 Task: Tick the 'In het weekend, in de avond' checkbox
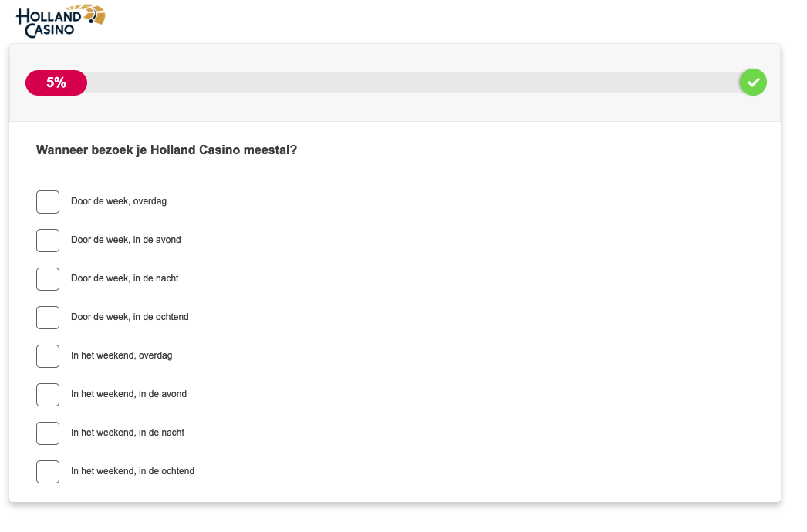click(48, 395)
